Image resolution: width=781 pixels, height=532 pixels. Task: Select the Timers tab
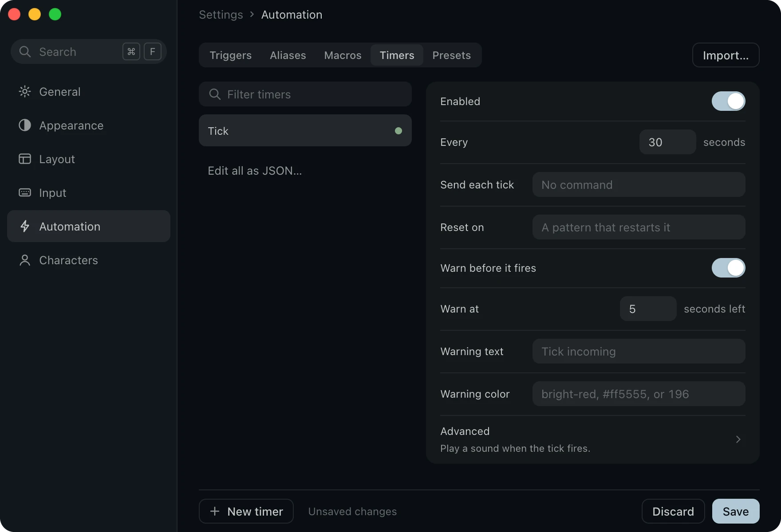click(397, 55)
